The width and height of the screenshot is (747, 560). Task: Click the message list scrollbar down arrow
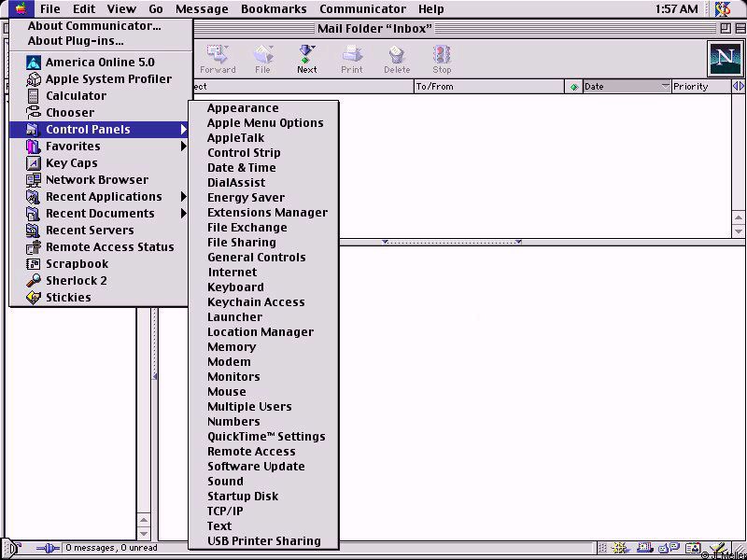pos(739,231)
